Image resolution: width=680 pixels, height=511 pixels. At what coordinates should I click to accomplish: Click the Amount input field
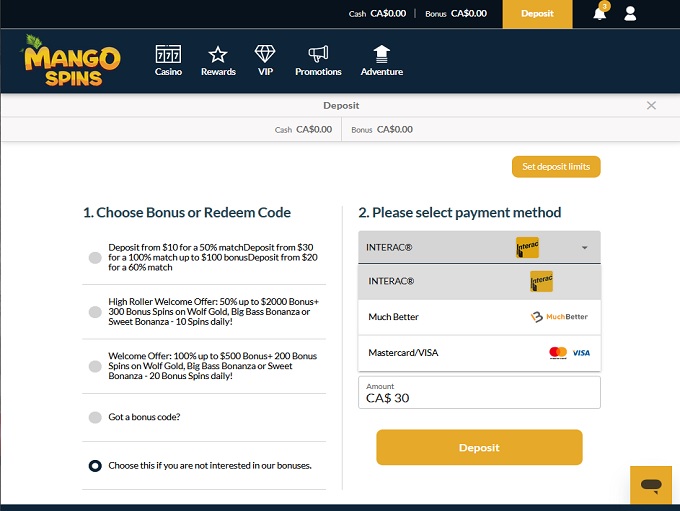479,397
